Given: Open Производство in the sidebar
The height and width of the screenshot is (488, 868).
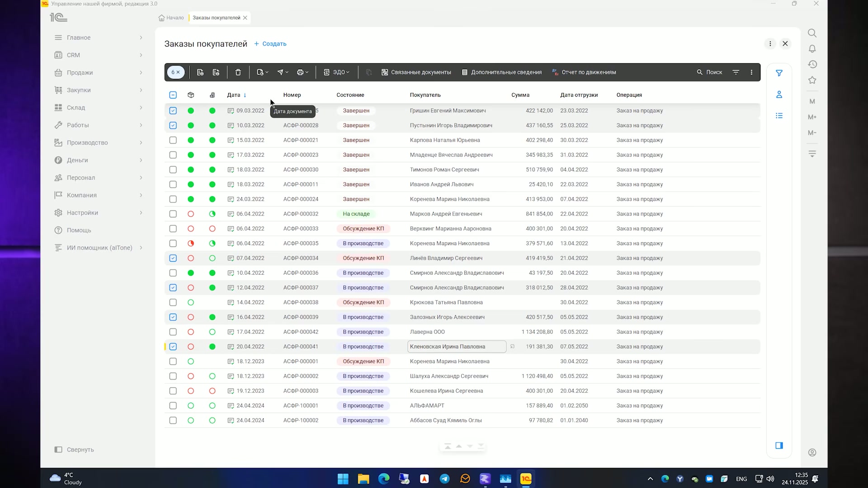Looking at the screenshot, I should tap(99, 143).
